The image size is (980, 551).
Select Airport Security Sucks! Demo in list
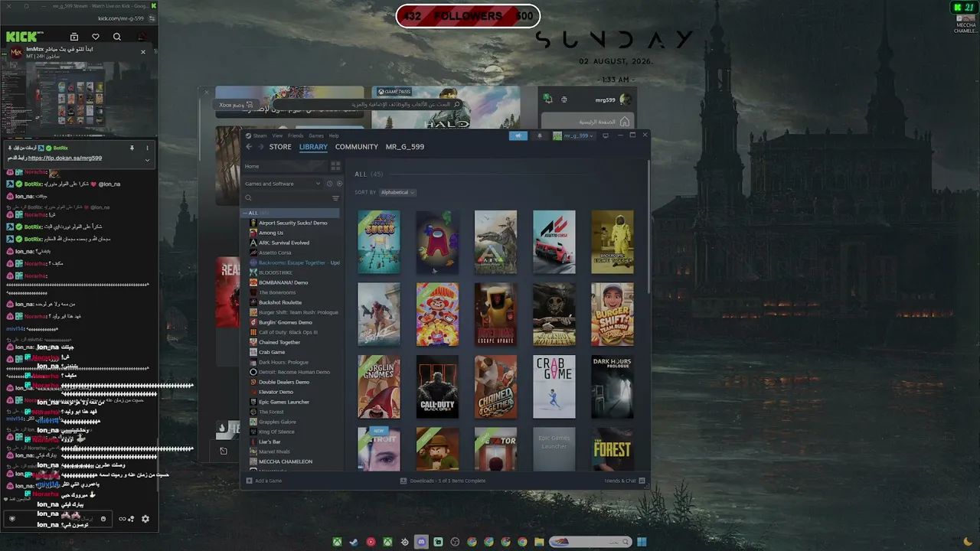(292, 223)
